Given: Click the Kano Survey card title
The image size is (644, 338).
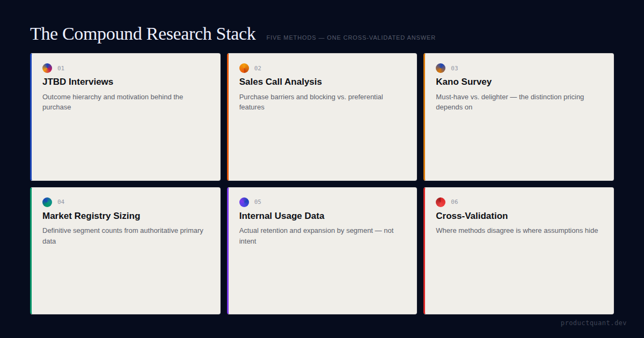Looking at the screenshot, I should [x=464, y=82].
